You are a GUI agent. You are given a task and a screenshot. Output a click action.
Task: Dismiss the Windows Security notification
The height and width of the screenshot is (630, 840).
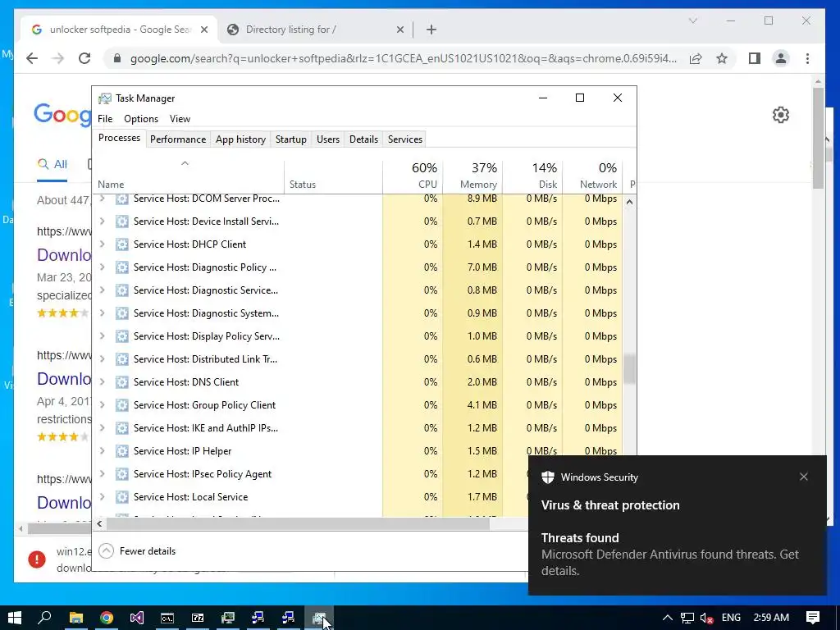pyautogui.click(x=804, y=477)
